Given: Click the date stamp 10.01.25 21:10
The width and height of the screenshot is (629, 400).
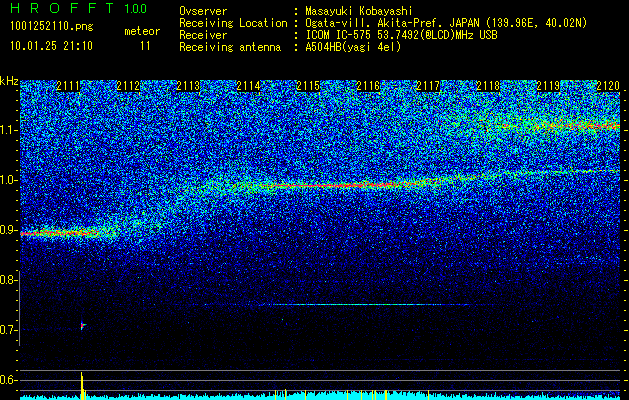Looking at the screenshot, I should click(51, 46).
